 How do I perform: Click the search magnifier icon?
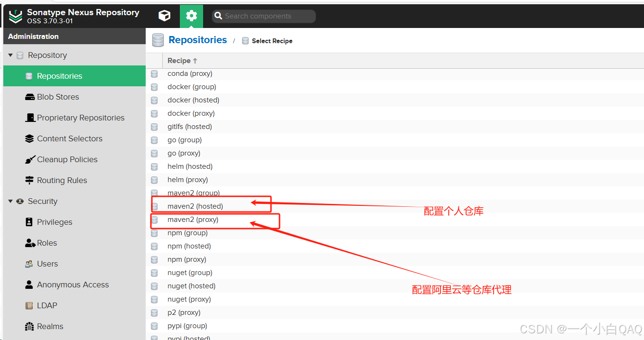[x=218, y=16]
